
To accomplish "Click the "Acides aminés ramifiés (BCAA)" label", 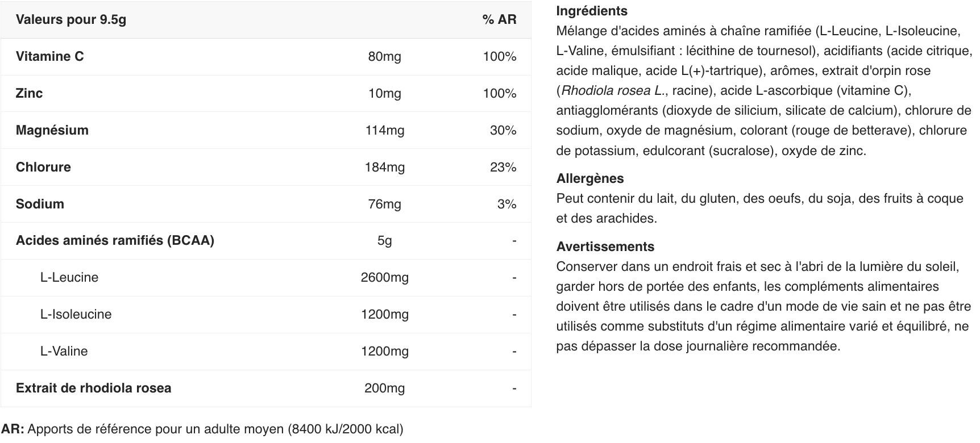I will [115, 240].
